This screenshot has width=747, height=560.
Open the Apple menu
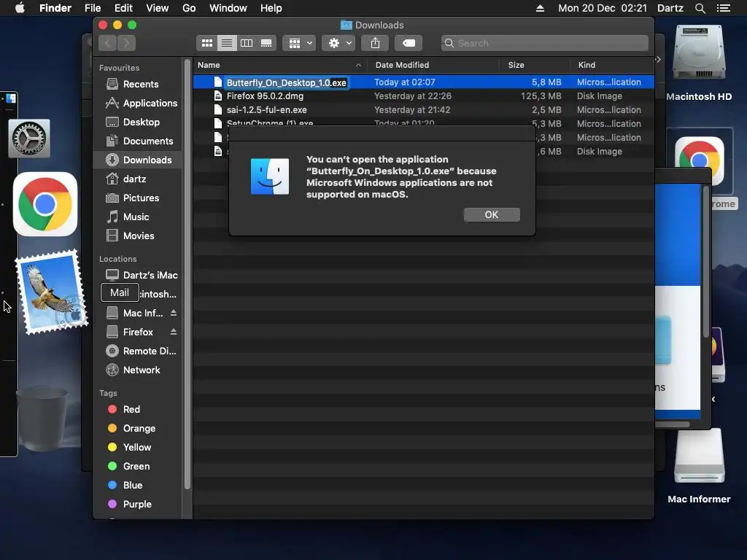(20, 8)
